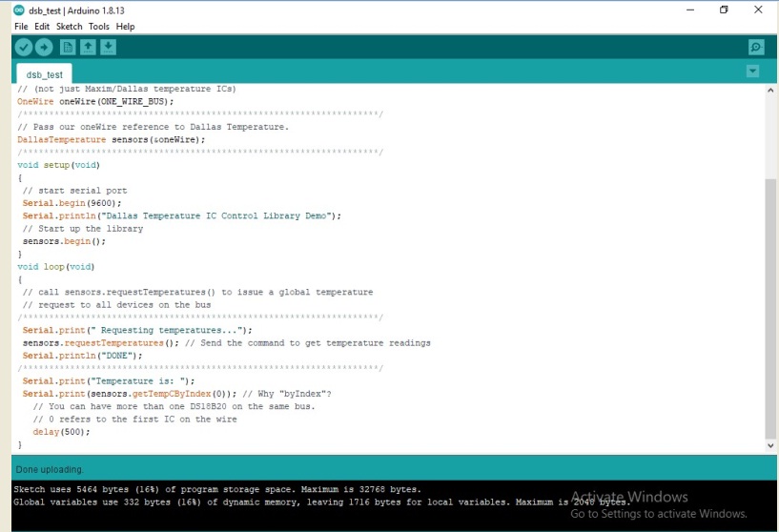This screenshot has height=532, width=779.
Task: Click '// 0 refers to the first IC' comment
Action: [134, 419]
